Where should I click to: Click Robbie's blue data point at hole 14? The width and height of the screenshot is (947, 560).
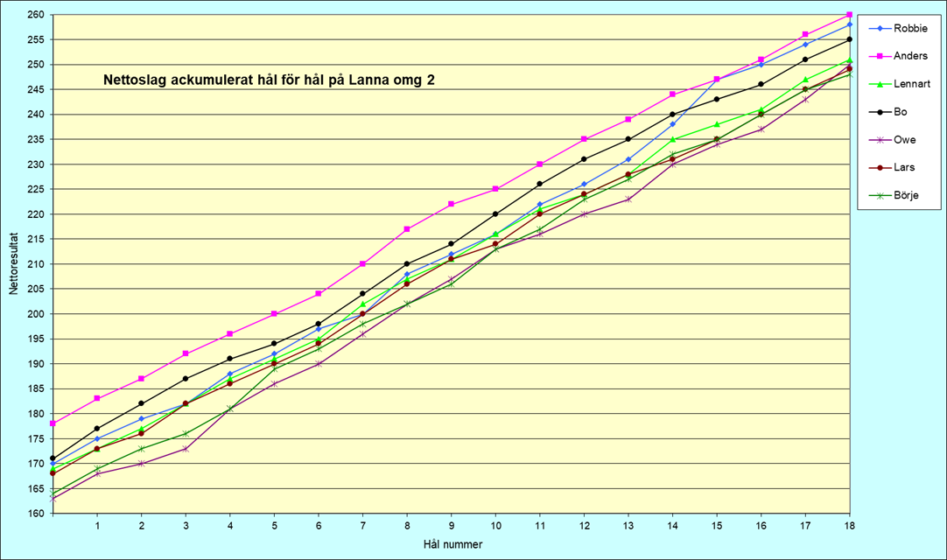tap(672, 124)
